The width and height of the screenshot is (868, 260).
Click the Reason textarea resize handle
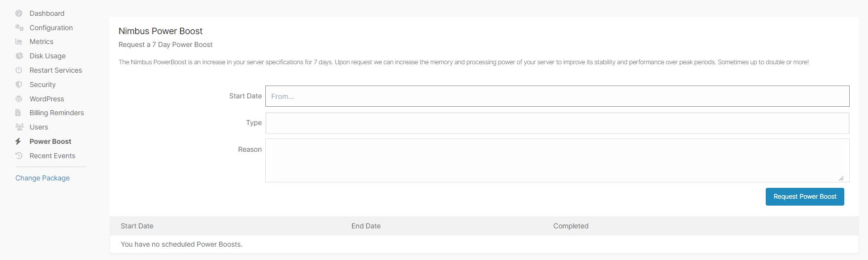pyautogui.click(x=841, y=178)
